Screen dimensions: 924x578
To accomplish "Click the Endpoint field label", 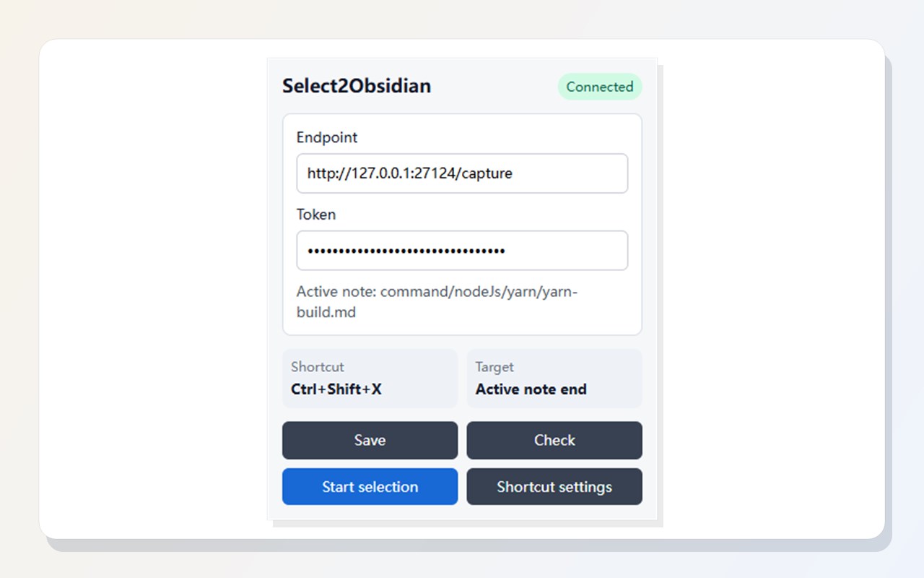I will [x=327, y=137].
